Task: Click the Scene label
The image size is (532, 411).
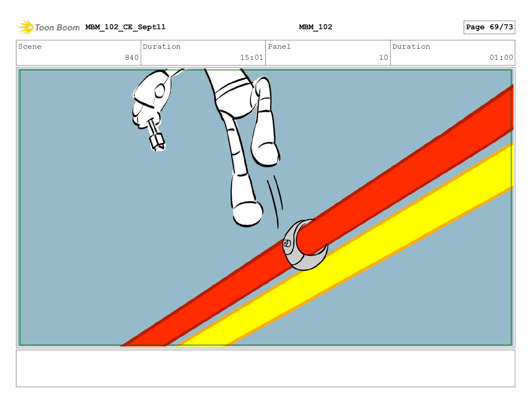Action: click(x=30, y=46)
